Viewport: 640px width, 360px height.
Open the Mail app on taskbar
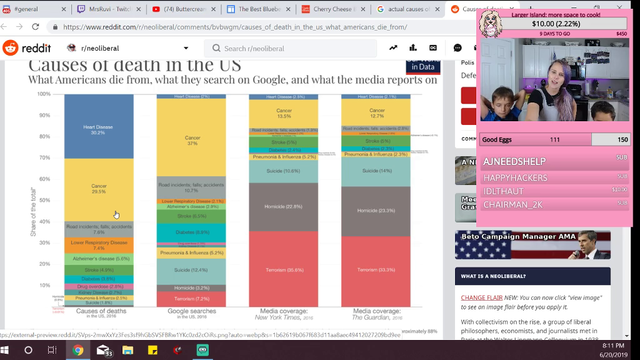pos(104,350)
